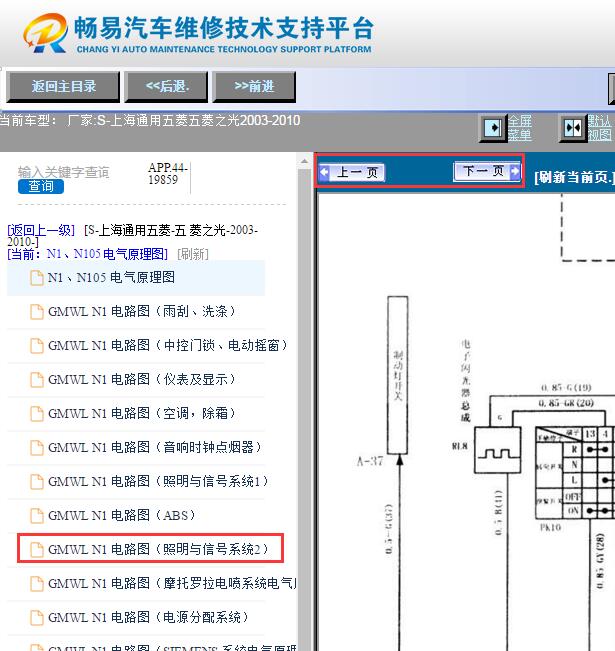
Task: Click document icon beside 电源分配系统 entry
Action: [37, 618]
